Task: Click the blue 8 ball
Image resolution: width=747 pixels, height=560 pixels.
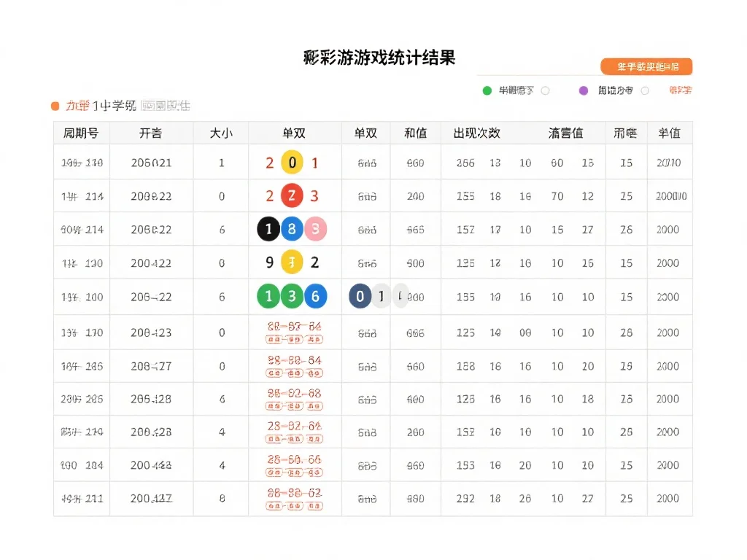Action: coord(292,229)
